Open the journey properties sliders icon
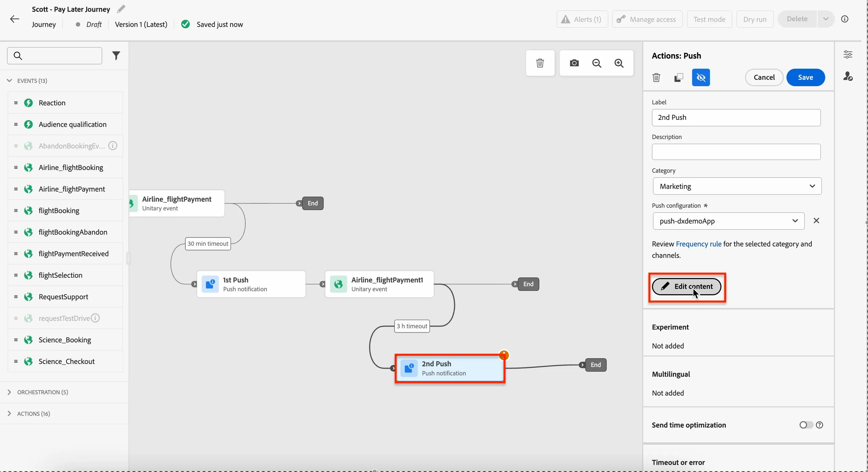The image size is (868, 472). (848, 55)
